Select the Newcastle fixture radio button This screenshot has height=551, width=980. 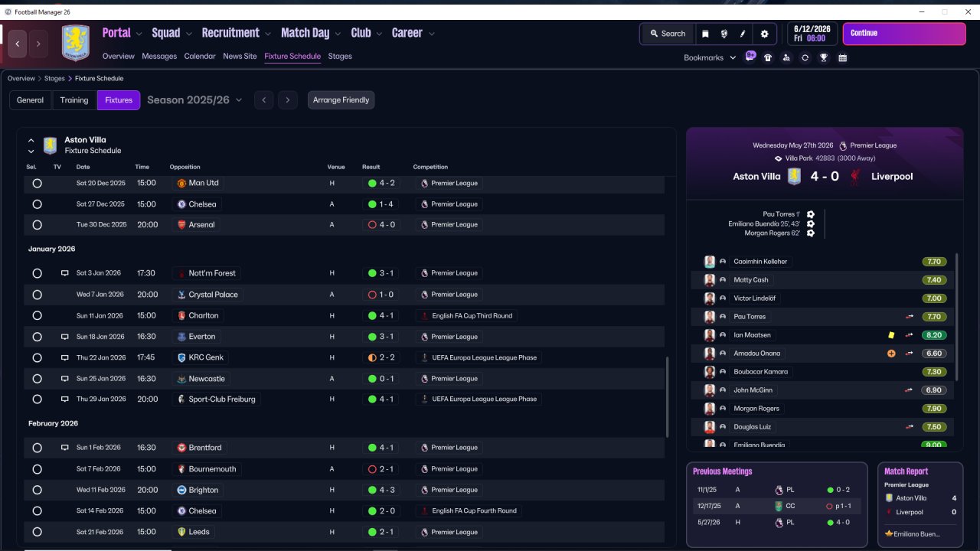tap(37, 379)
